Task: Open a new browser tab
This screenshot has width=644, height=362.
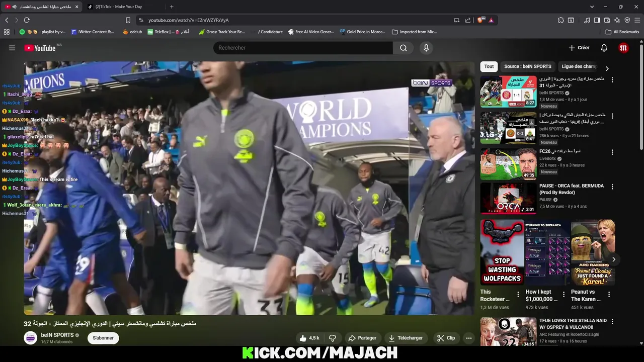Action: 172,7
